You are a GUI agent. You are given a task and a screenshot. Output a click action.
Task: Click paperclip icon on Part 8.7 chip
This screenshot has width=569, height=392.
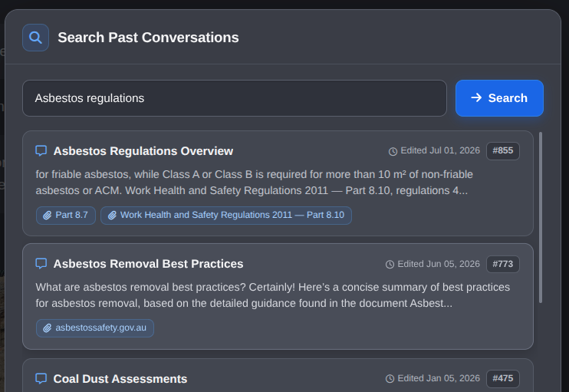pyautogui.click(x=48, y=216)
